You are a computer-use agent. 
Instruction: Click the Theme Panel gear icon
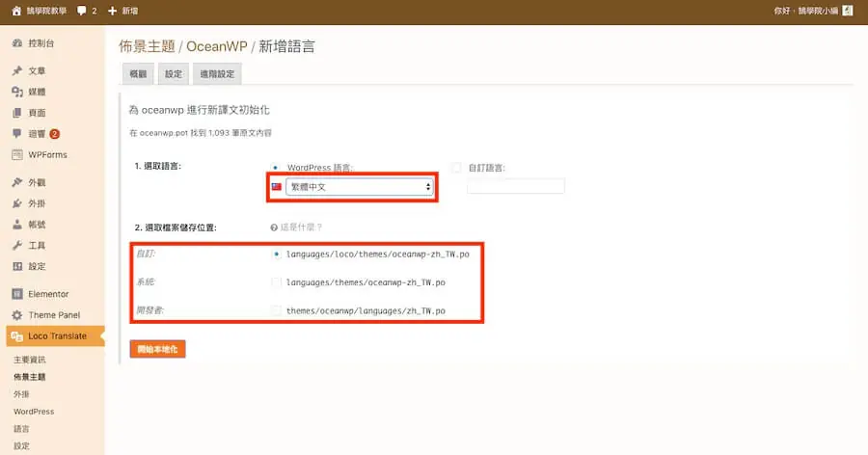pyautogui.click(x=17, y=315)
